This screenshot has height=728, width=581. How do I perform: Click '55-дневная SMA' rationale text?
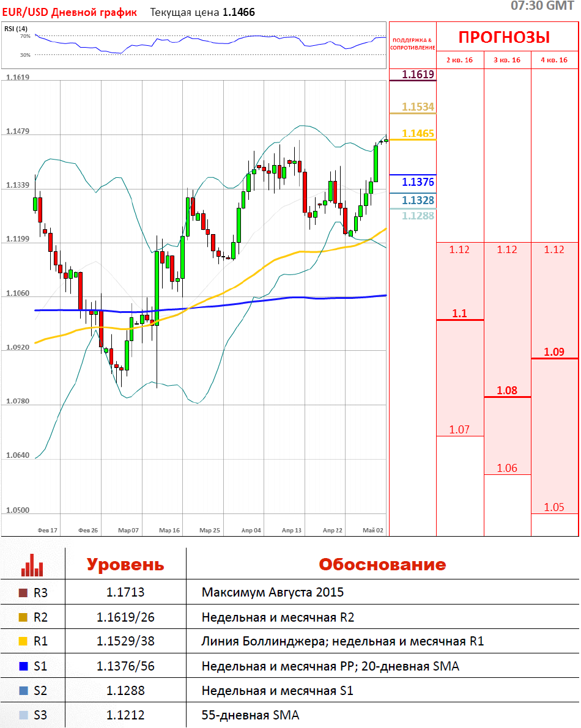click(250, 715)
